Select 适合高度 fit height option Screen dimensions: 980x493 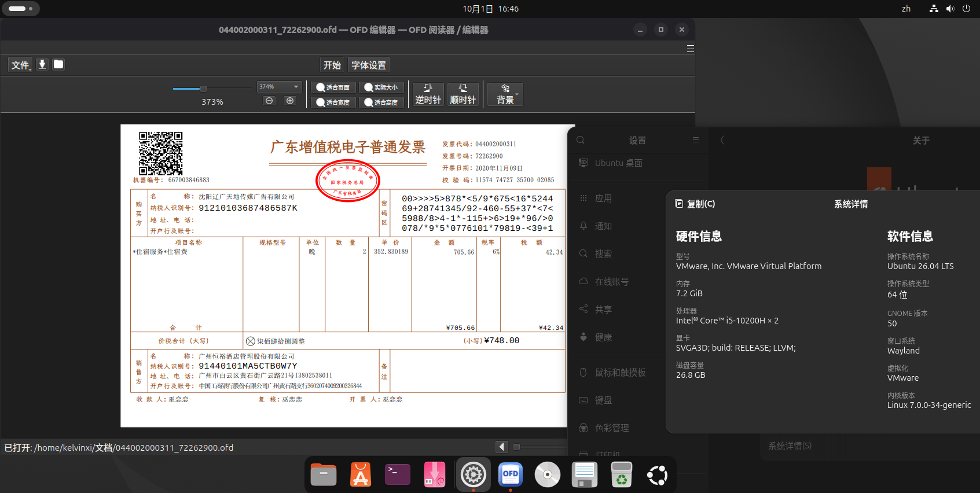381,102
